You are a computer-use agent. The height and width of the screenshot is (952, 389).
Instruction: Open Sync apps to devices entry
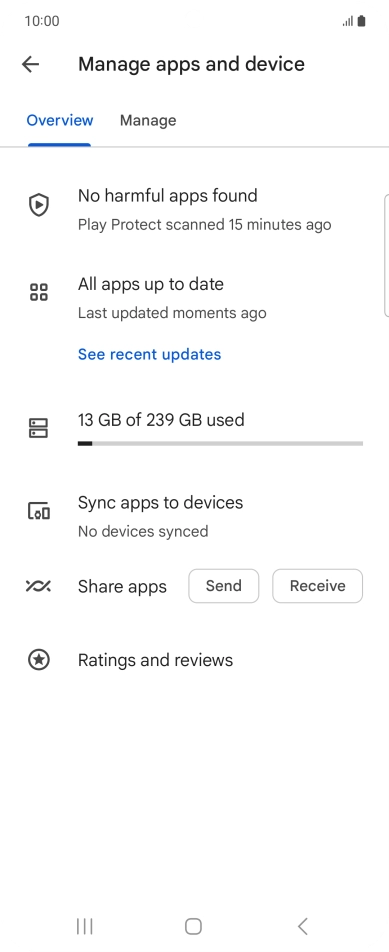(194, 516)
